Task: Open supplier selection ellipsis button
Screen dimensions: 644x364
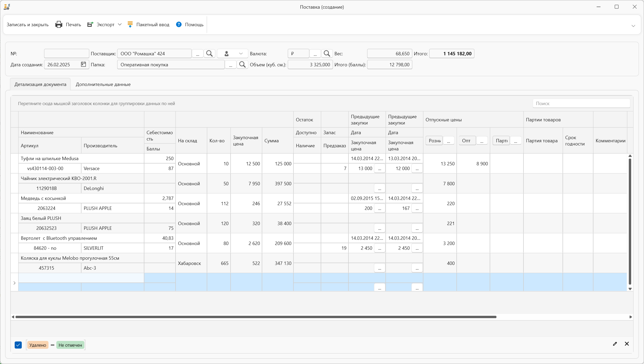Action: (x=198, y=54)
